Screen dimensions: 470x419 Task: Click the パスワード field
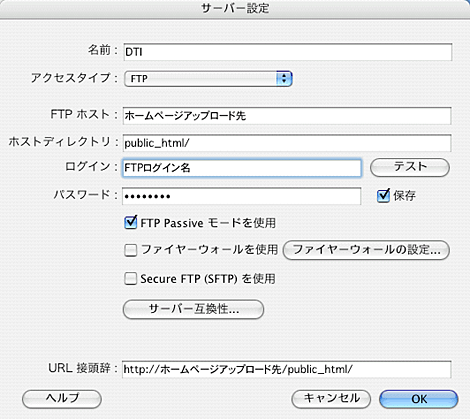(242, 196)
